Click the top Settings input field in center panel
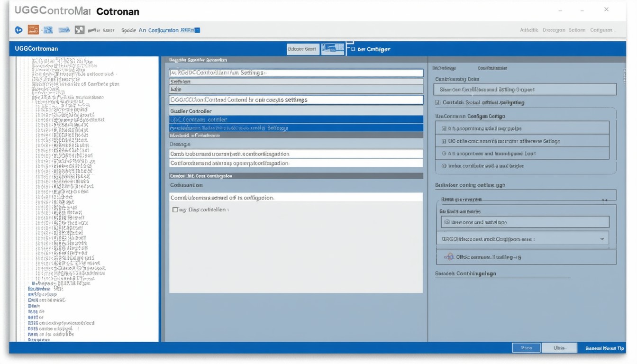 (x=296, y=73)
